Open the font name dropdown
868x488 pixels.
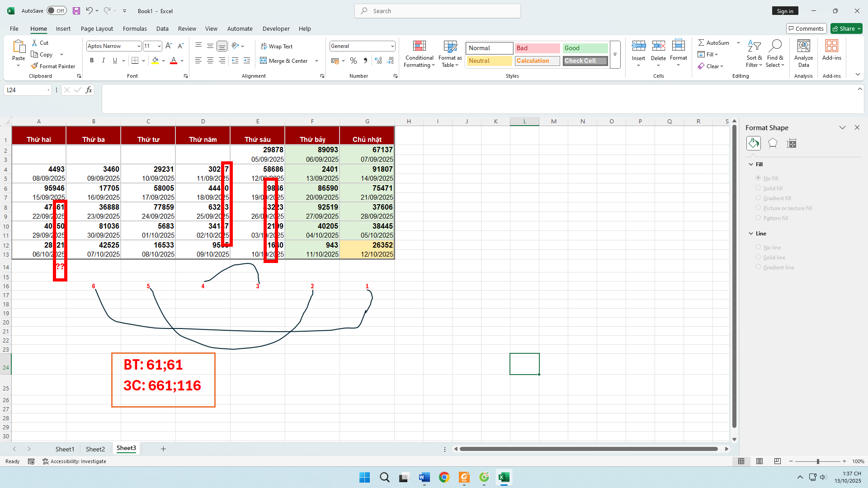tap(139, 46)
